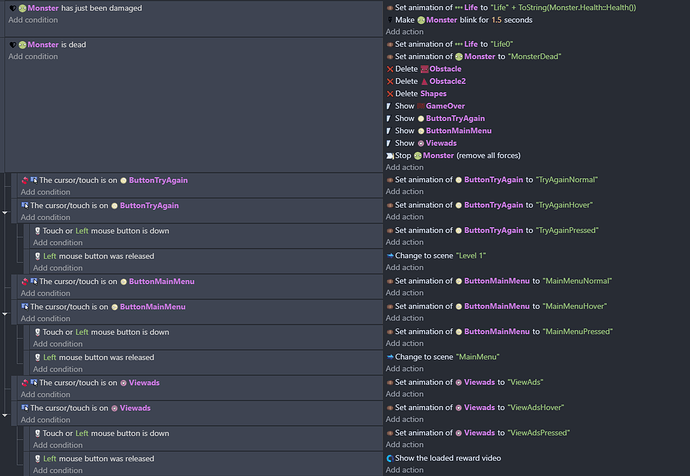Click the GameOver object icon in Show action
Image resolution: width=690 pixels, height=476 pixels.
click(x=421, y=106)
